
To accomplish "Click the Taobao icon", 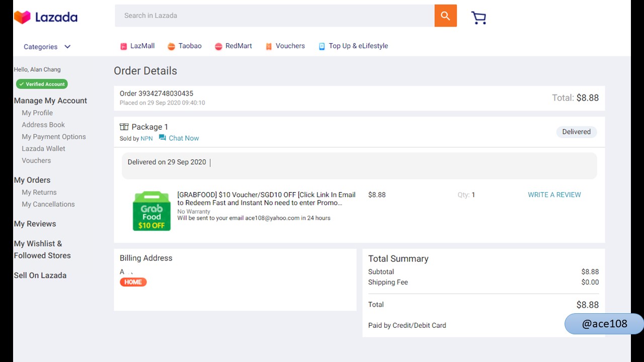I will point(171,46).
